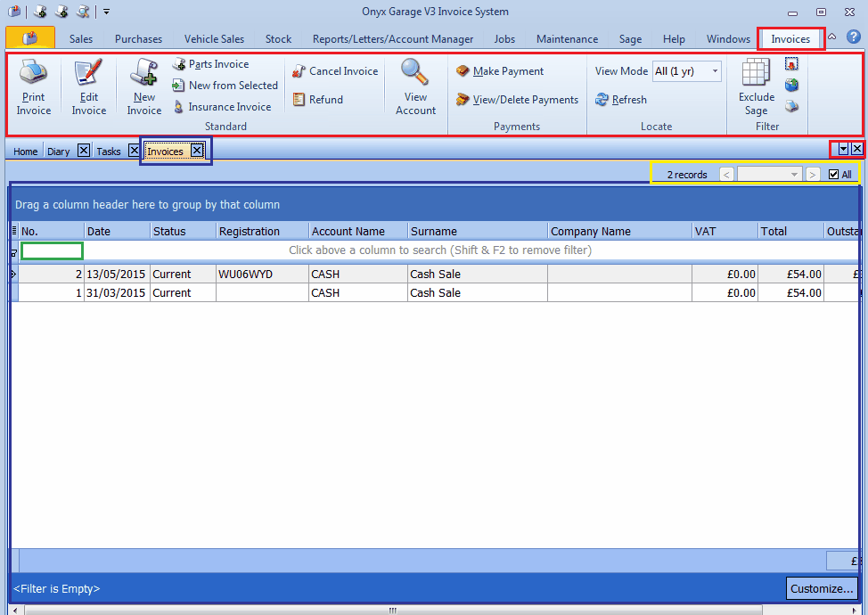Close the active document with the panel X
Viewport: 868px width, 615px height.
tap(857, 149)
